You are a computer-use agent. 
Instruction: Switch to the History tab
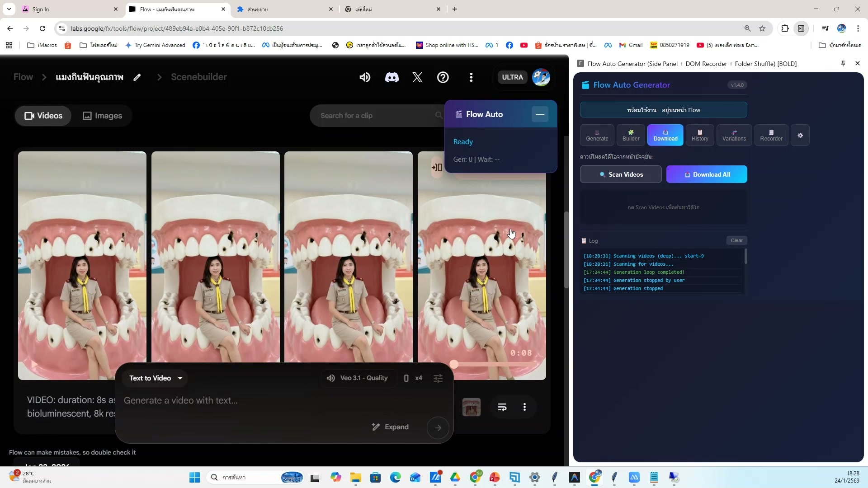(699, 136)
